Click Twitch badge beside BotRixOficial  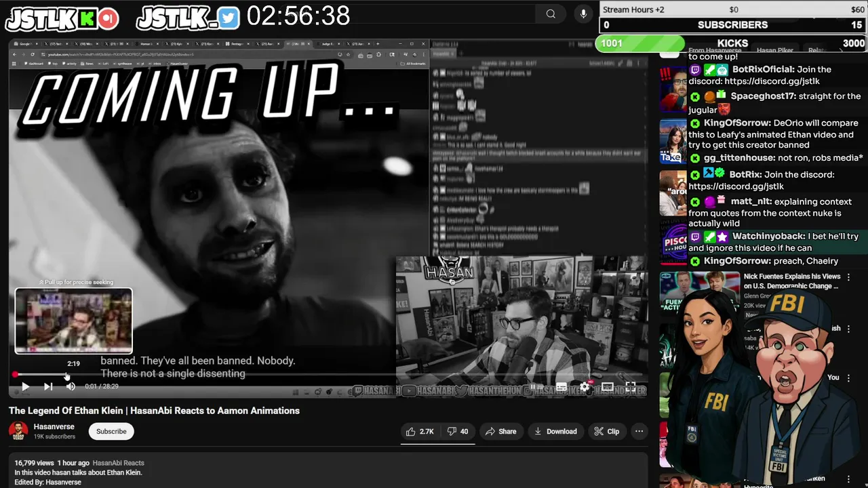point(695,70)
